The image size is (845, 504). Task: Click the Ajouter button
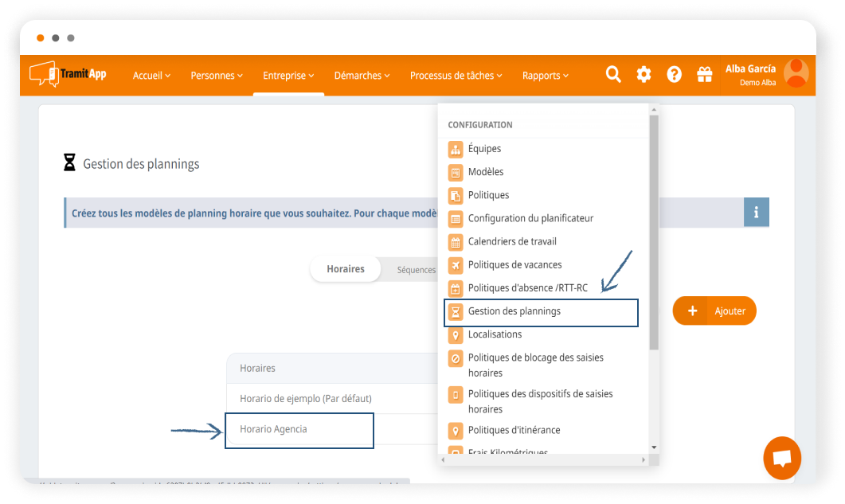[714, 311]
